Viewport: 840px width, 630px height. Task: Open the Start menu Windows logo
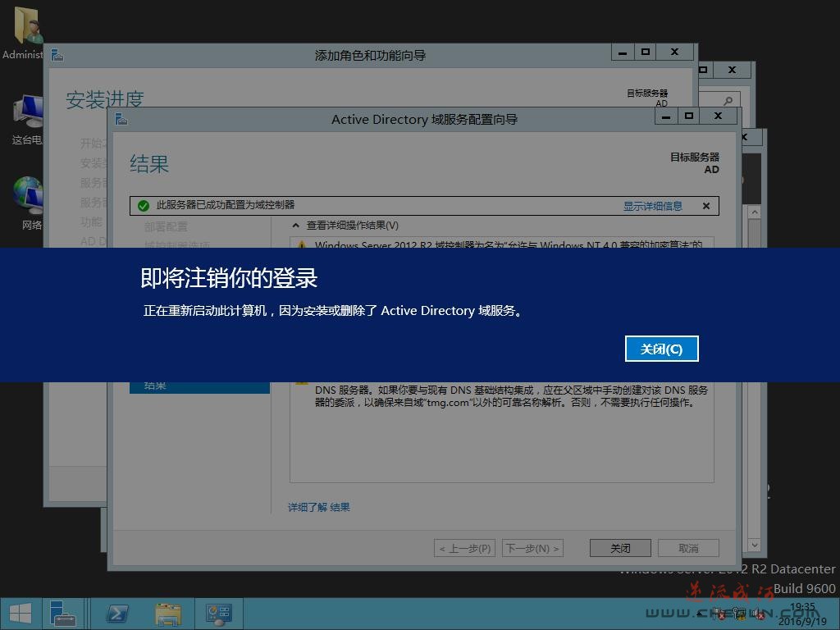21,614
